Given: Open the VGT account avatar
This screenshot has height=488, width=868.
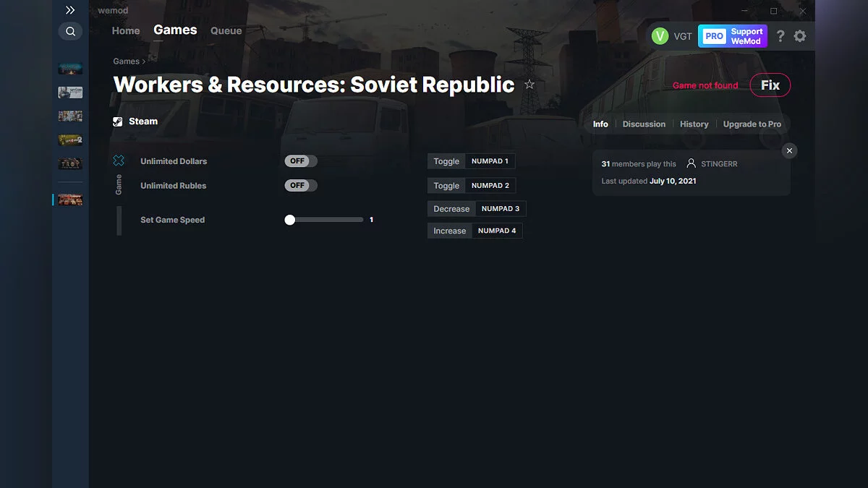Looking at the screenshot, I should 660,35.
